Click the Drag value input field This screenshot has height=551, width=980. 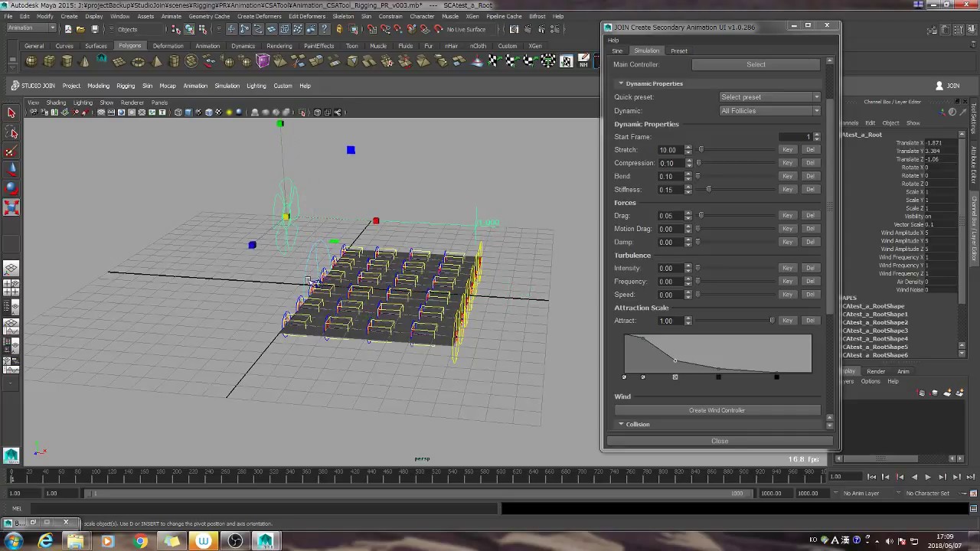tap(670, 216)
